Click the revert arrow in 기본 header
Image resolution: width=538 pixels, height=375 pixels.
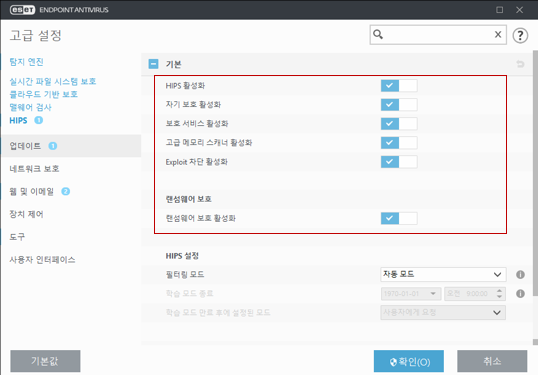520,64
